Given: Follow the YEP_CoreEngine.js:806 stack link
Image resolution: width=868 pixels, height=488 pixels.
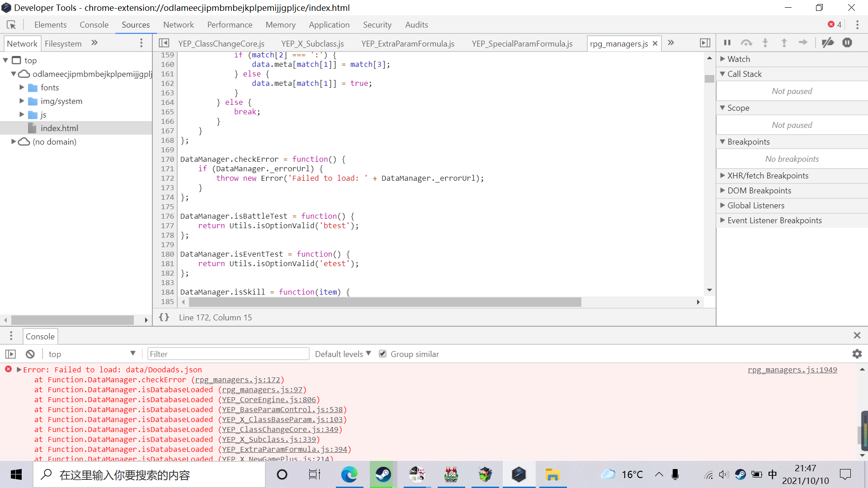Looking at the screenshot, I should pyautogui.click(x=269, y=399).
